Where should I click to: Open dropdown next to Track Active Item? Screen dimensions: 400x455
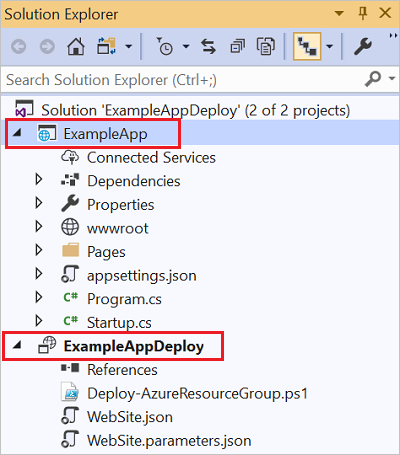[x=329, y=46]
